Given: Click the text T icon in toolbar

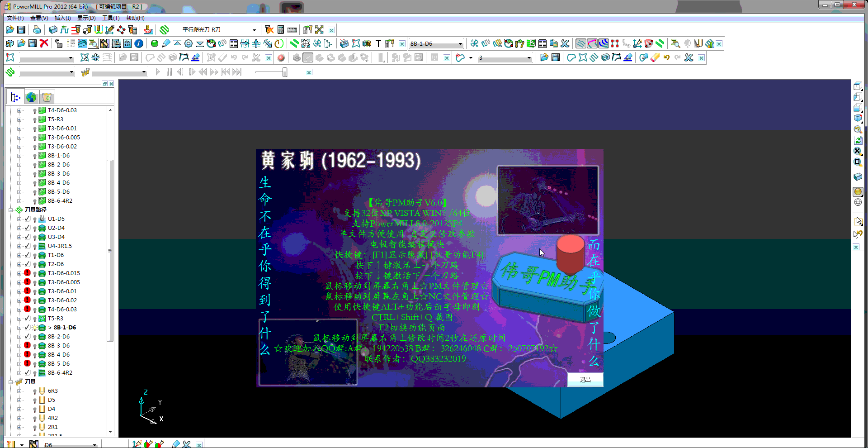Looking at the screenshot, I should 378,43.
